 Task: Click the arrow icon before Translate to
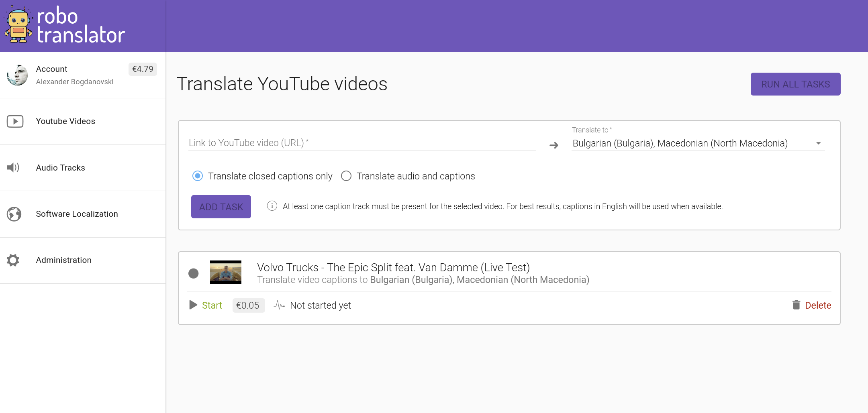click(554, 145)
